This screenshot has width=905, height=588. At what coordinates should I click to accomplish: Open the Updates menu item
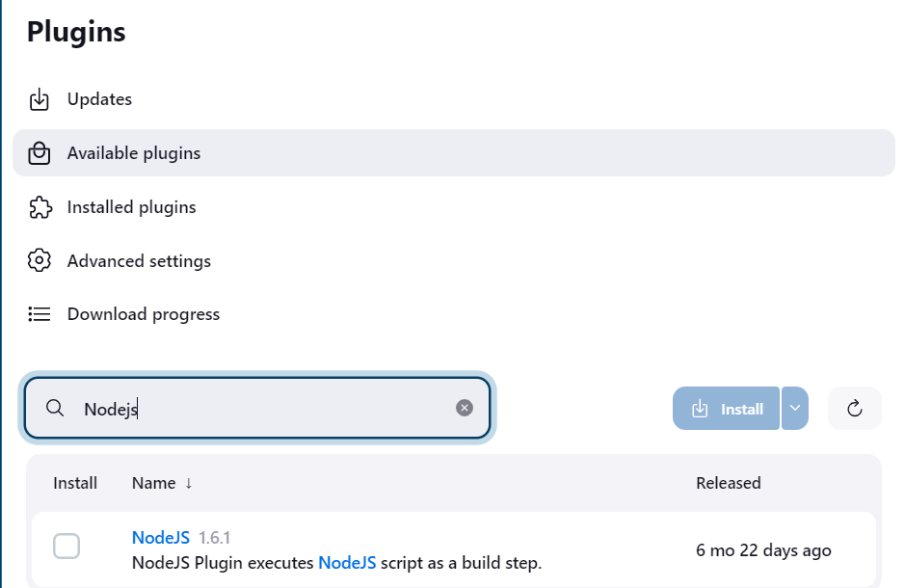[99, 99]
